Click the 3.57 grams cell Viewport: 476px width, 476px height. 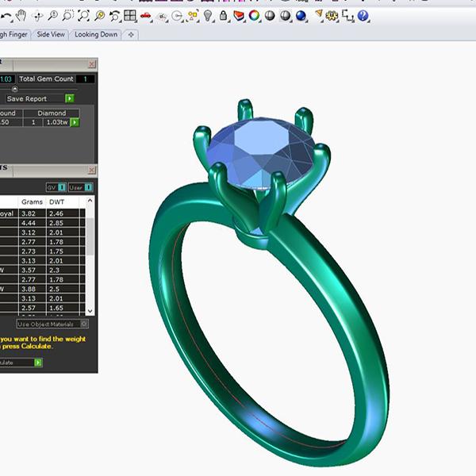[33, 270]
